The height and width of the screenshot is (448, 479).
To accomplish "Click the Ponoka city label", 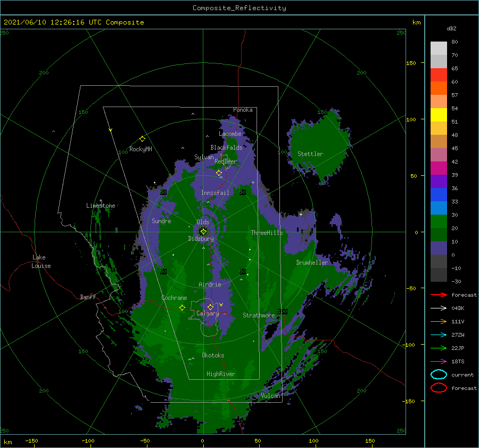I will coord(243,110).
